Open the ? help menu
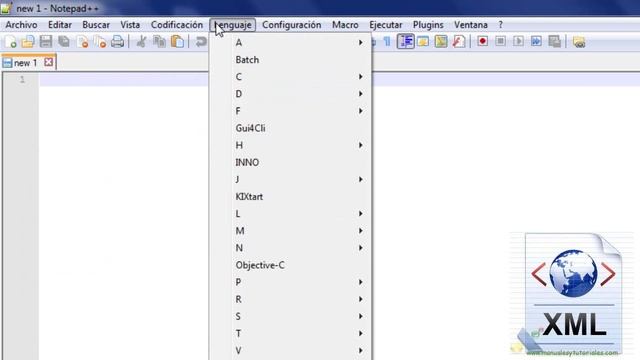The height and width of the screenshot is (360, 640). pos(500,25)
